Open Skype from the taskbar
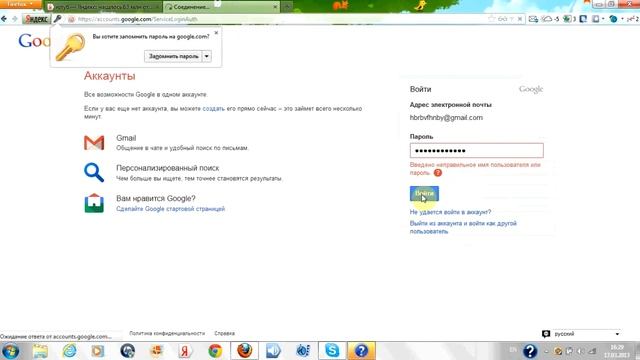This screenshot has height=360, width=640. [x=332, y=351]
